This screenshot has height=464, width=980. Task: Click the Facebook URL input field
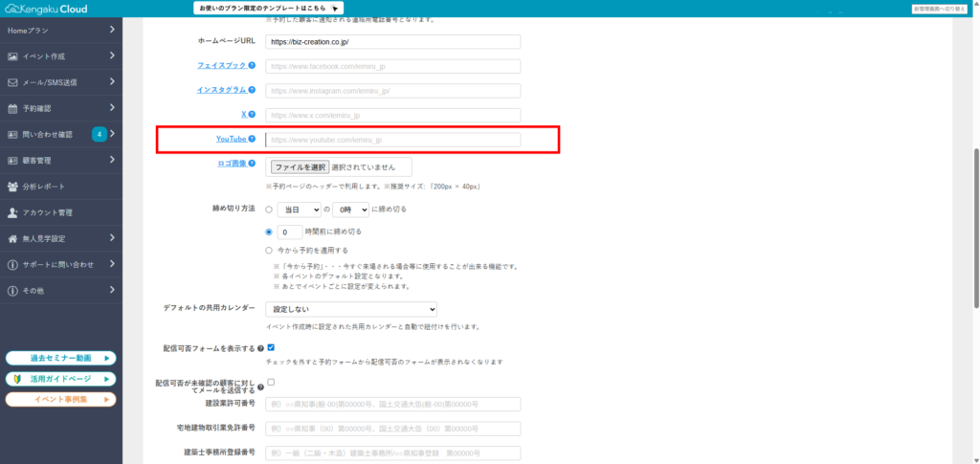click(x=393, y=66)
